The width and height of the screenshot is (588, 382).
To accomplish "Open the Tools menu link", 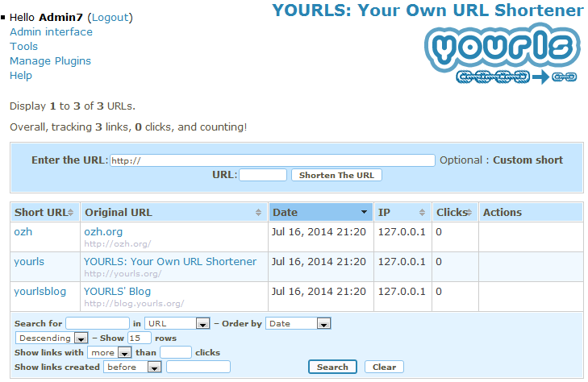I will pos(23,47).
